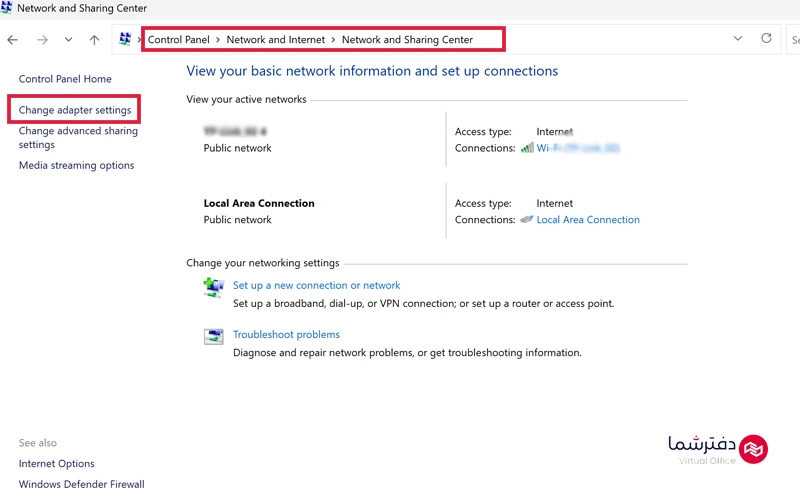This screenshot has width=800, height=500.
Task: Click the Refresh button in address bar
Action: coord(766,39)
